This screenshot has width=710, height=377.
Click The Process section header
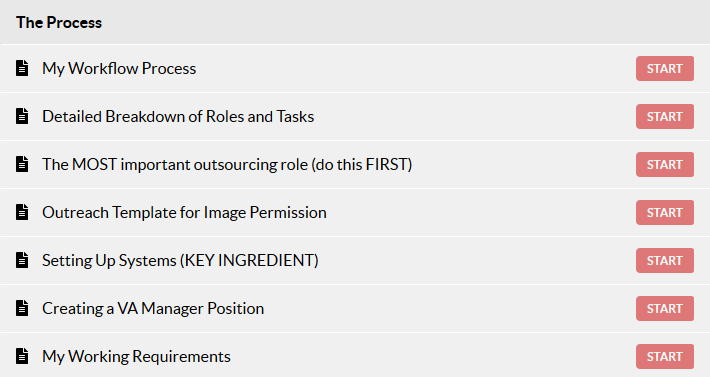pos(59,22)
